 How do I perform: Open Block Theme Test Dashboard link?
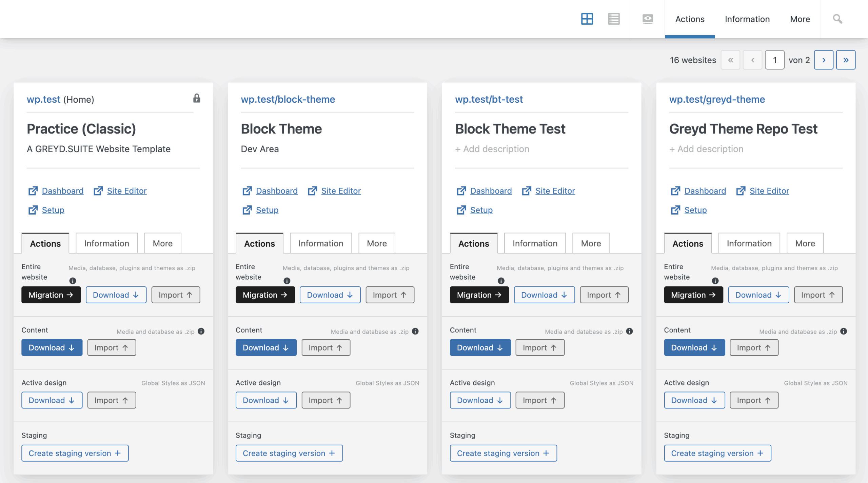click(x=491, y=191)
